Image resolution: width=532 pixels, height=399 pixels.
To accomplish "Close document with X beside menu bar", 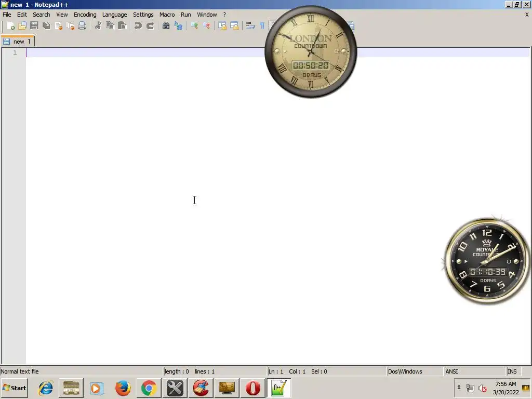I will point(527,15).
